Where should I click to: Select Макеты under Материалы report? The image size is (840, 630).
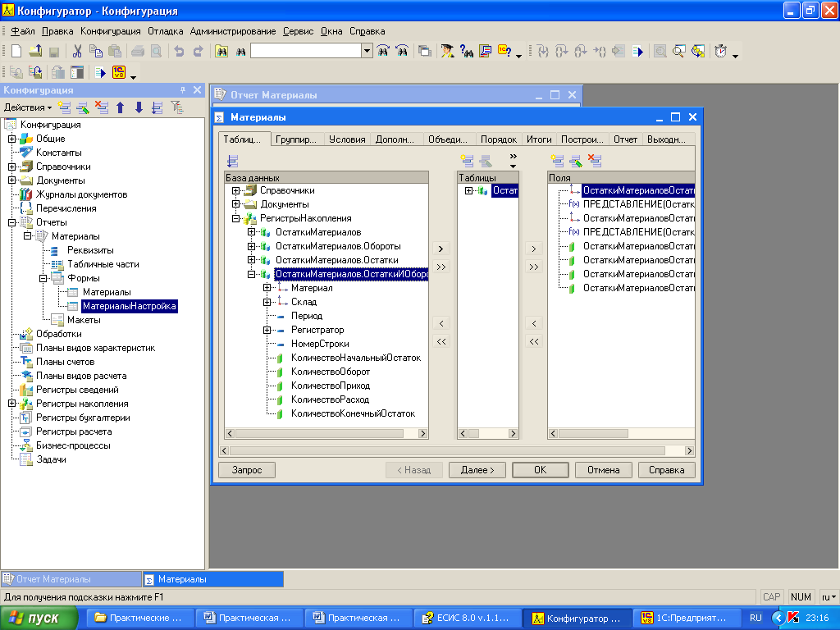click(x=84, y=320)
